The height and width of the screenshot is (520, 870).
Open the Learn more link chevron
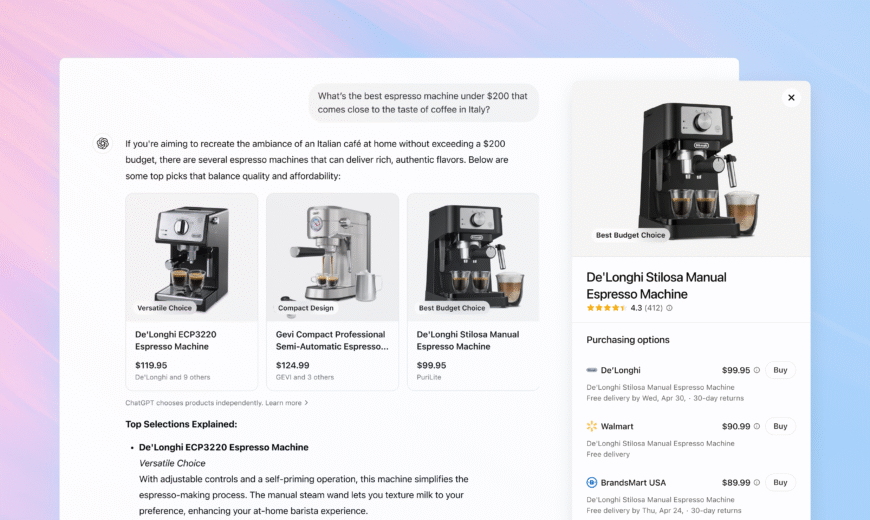pyautogui.click(x=306, y=403)
